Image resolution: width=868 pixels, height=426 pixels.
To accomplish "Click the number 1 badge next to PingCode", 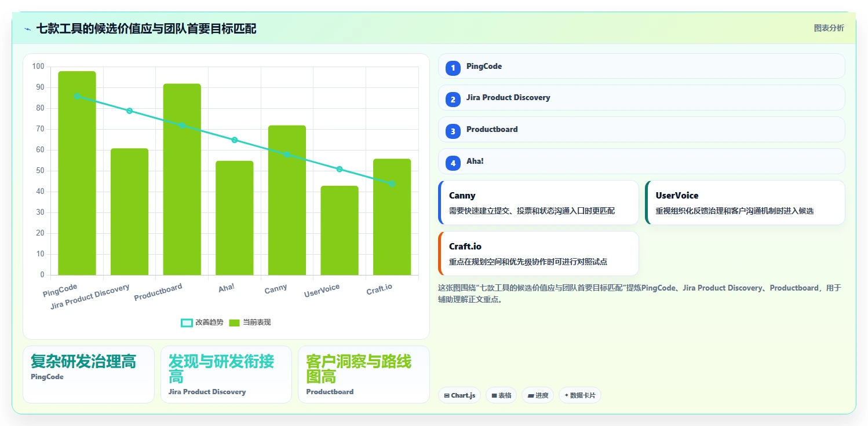I will tap(453, 68).
